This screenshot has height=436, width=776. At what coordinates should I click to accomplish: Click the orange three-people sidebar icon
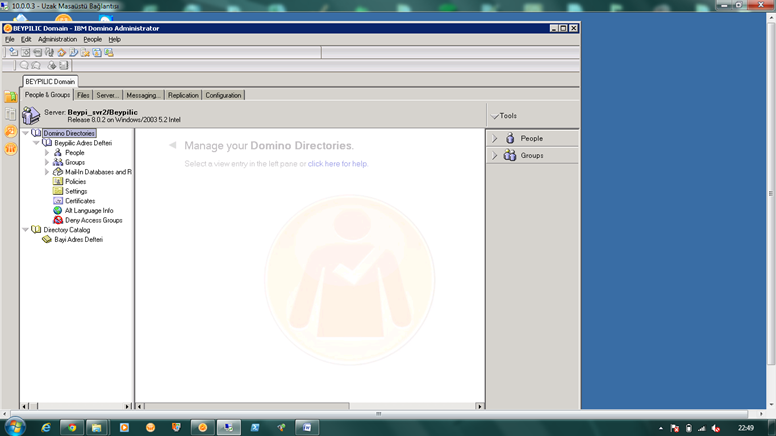click(10, 148)
